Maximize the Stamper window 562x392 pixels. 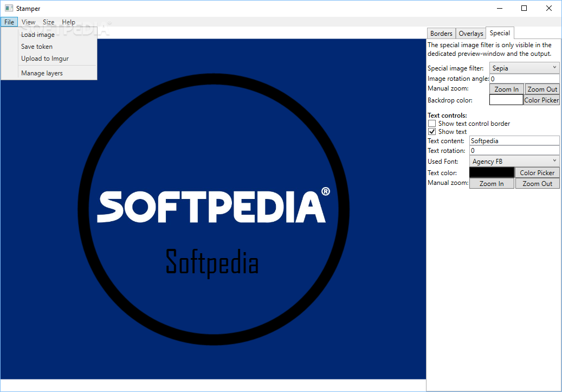[524, 8]
